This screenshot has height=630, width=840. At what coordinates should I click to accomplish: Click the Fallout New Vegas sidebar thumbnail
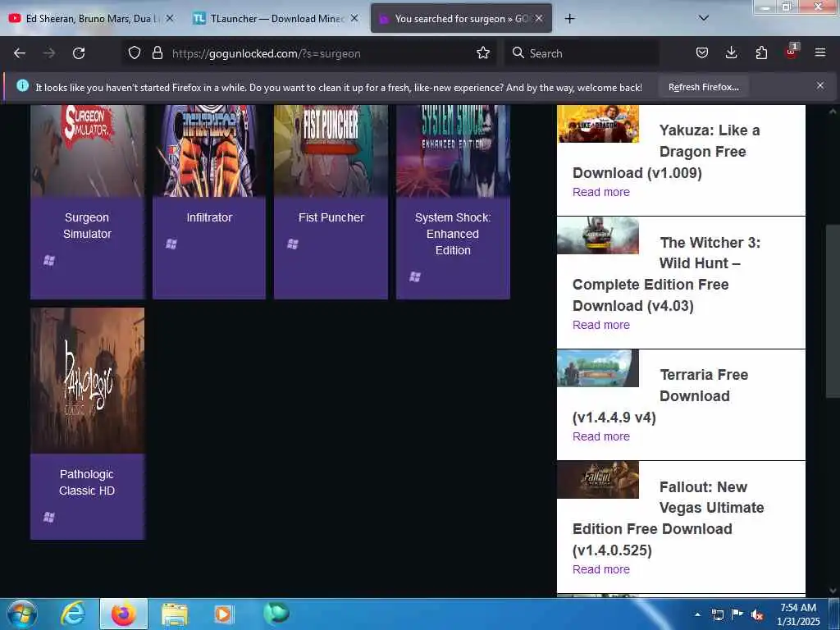coord(598,480)
